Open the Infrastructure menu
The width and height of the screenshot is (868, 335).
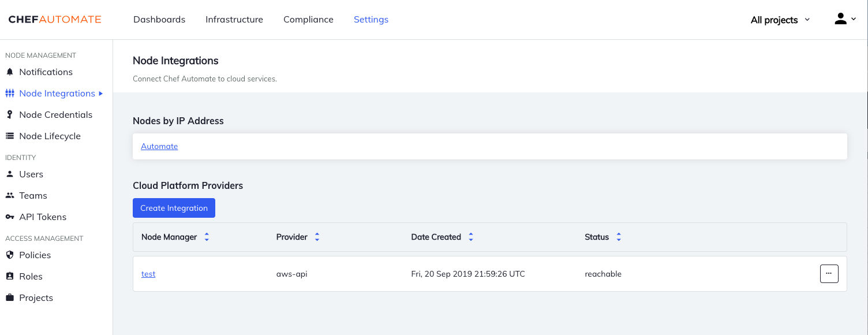[x=234, y=19]
